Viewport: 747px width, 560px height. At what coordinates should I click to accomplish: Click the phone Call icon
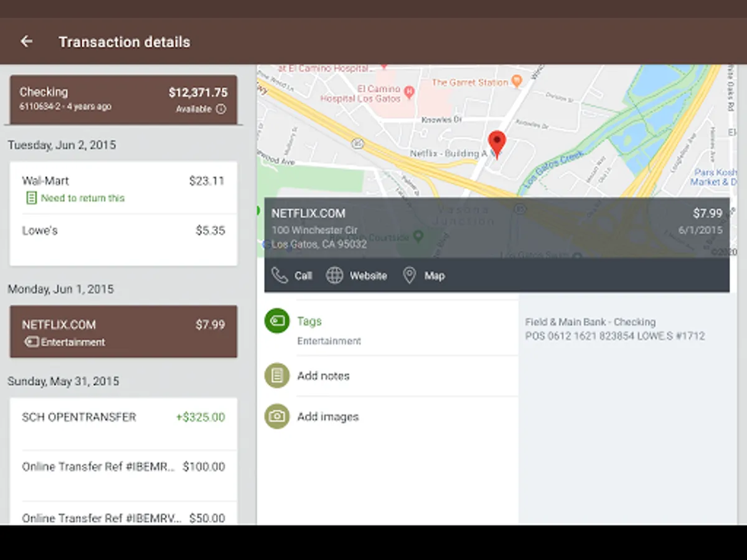click(280, 276)
